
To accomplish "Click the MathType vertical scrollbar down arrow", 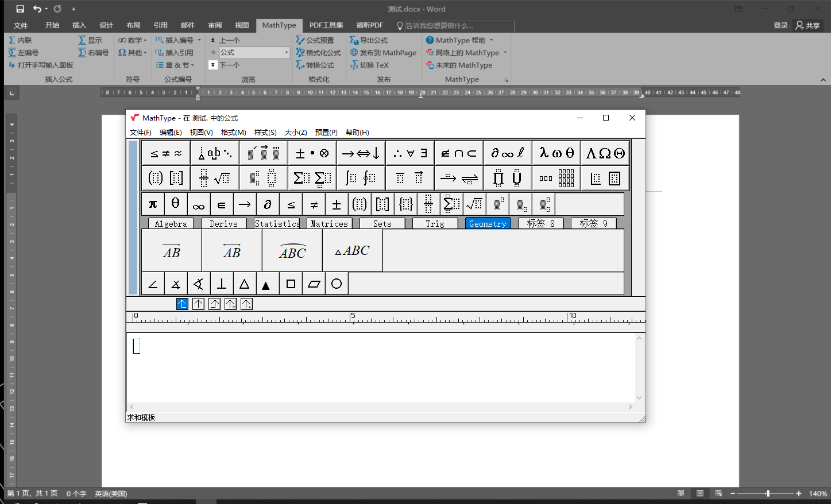I will tap(639, 397).
